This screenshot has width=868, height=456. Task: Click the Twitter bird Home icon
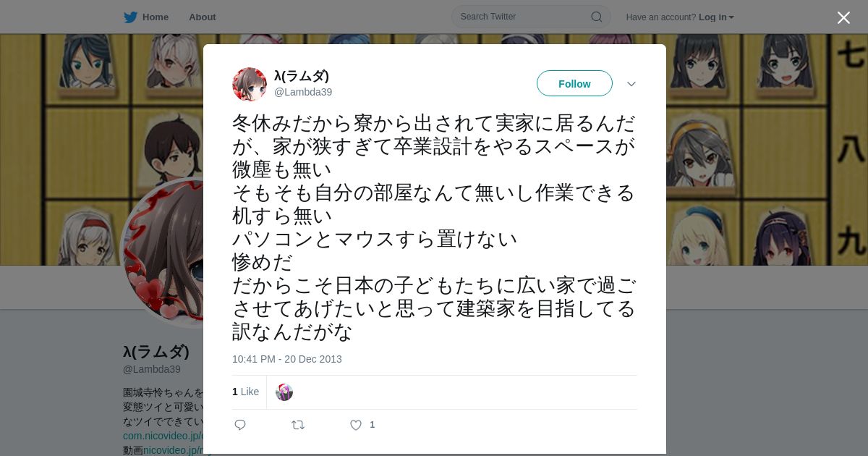[x=130, y=17]
